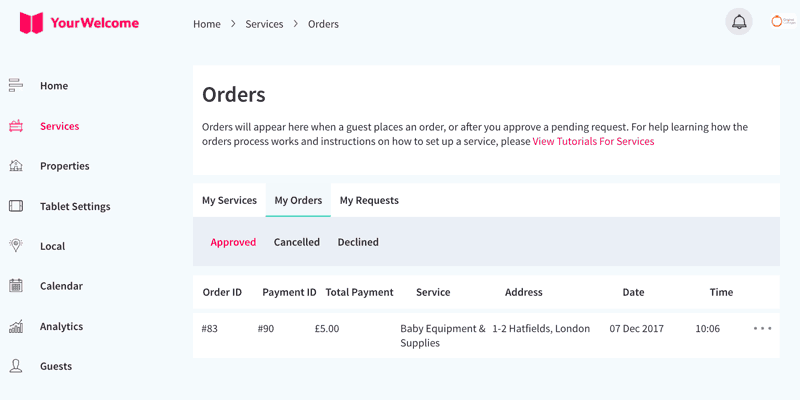Viewport: 800px width, 400px height.
Task: Open the three-dot menu for order #83
Action: click(762, 329)
